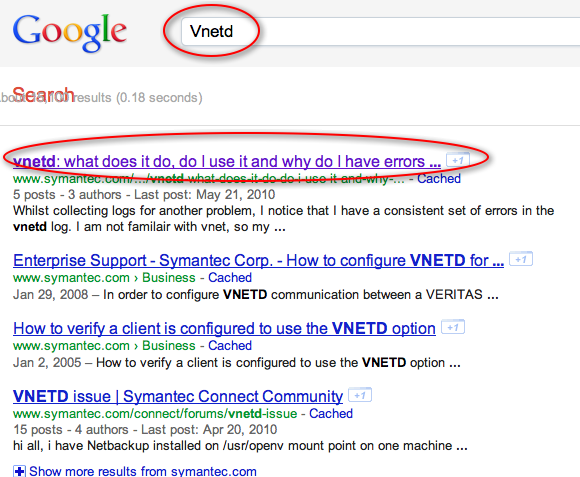This screenshot has width=580, height=477.
Task: Show more results from symantec.com
Action: [x=143, y=471]
